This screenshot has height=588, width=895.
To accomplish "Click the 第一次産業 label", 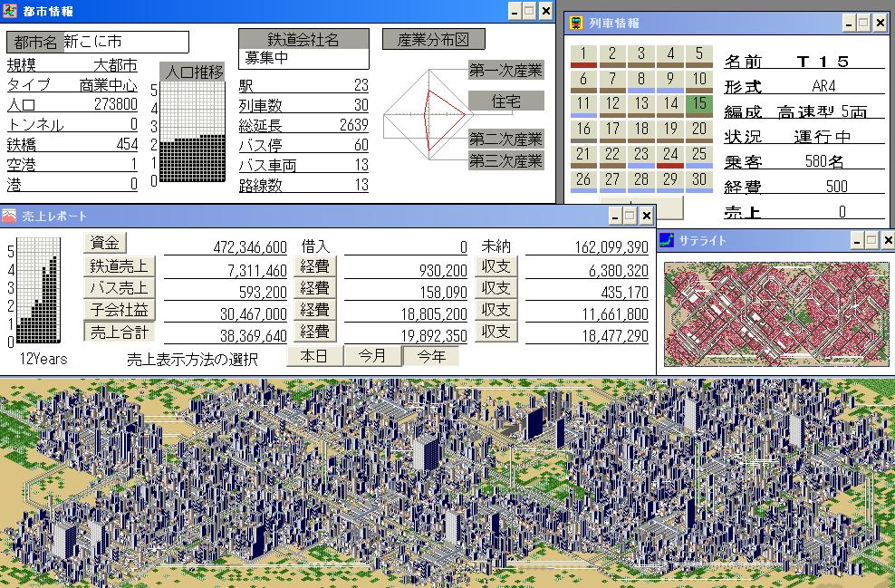I will pyautogui.click(x=505, y=71).
